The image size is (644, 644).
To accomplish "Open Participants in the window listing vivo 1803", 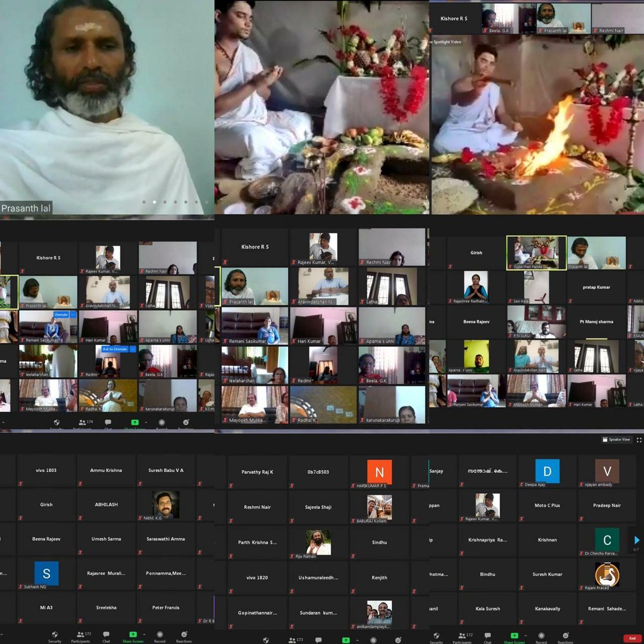I will click(x=81, y=636).
